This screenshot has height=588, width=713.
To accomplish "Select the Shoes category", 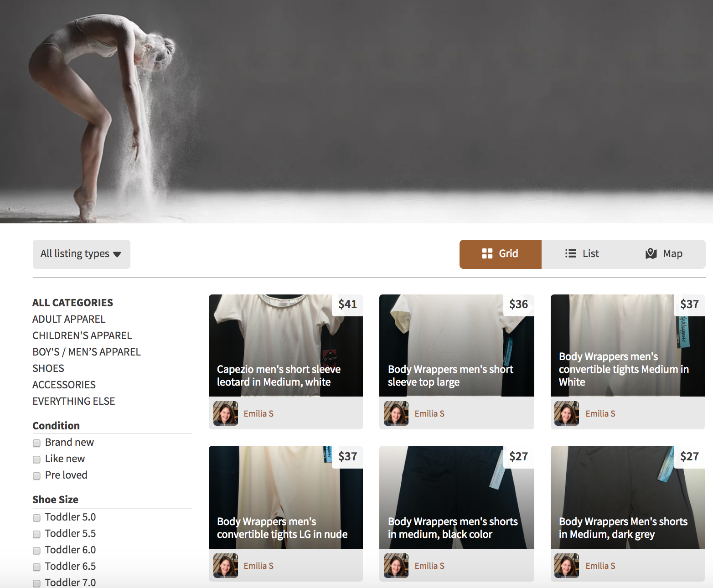I will click(48, 368).
